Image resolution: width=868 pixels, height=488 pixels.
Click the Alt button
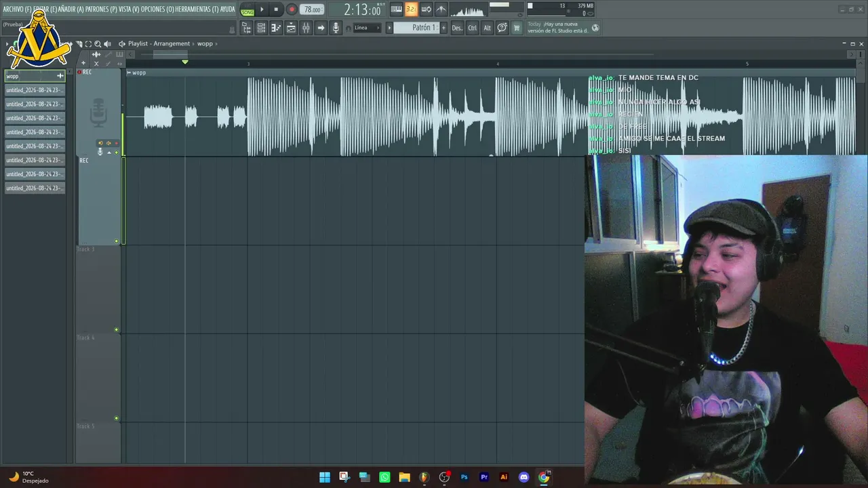pos(487,28)
